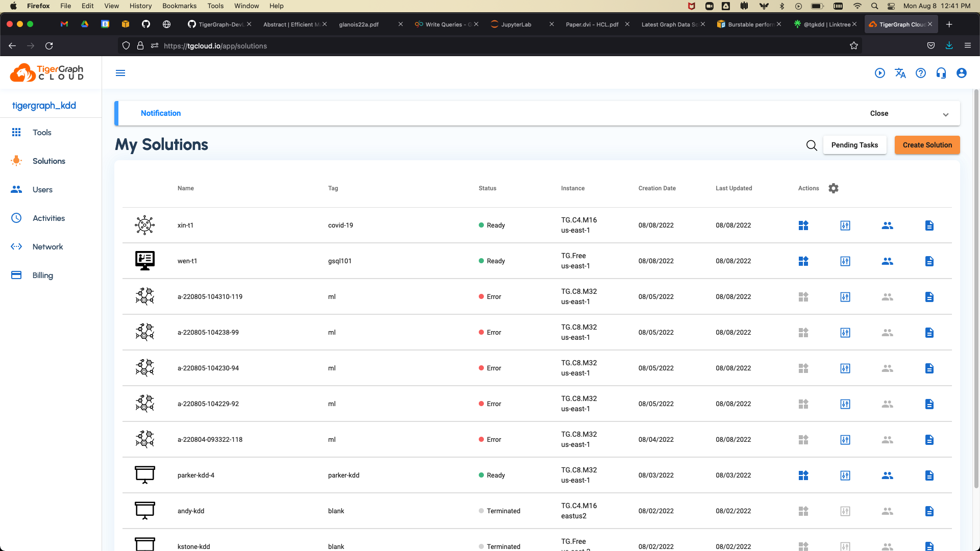Click Close on the notification bar

tap(879, 113)
